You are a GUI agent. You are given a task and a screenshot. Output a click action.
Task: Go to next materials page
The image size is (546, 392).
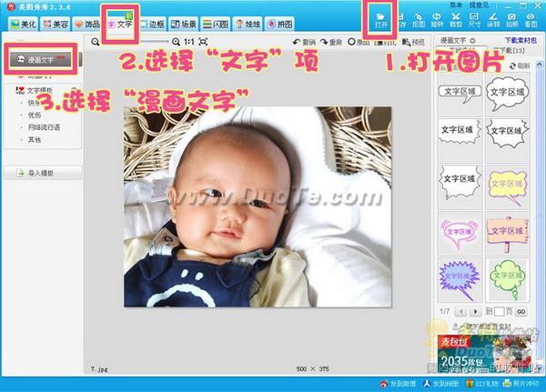[x=475, y=311]
